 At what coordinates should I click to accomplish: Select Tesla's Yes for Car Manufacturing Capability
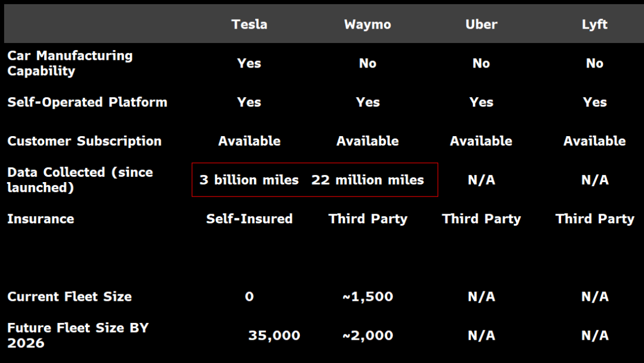249,63
